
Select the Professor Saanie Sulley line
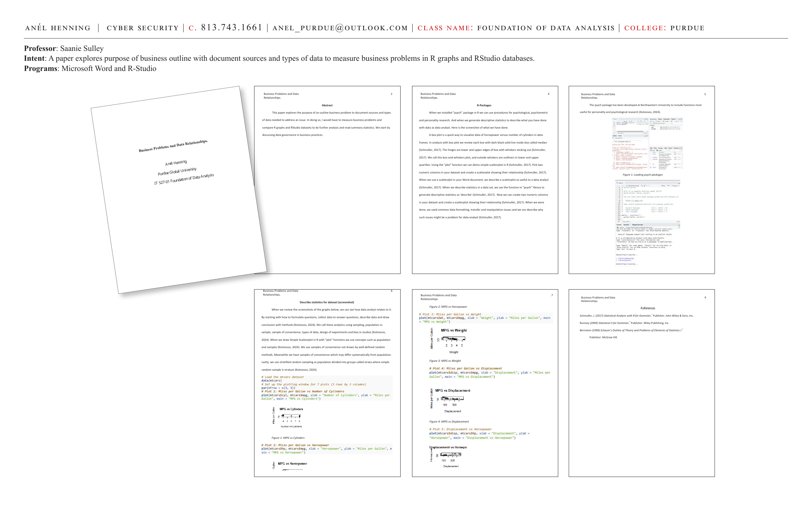coord(64,48)
